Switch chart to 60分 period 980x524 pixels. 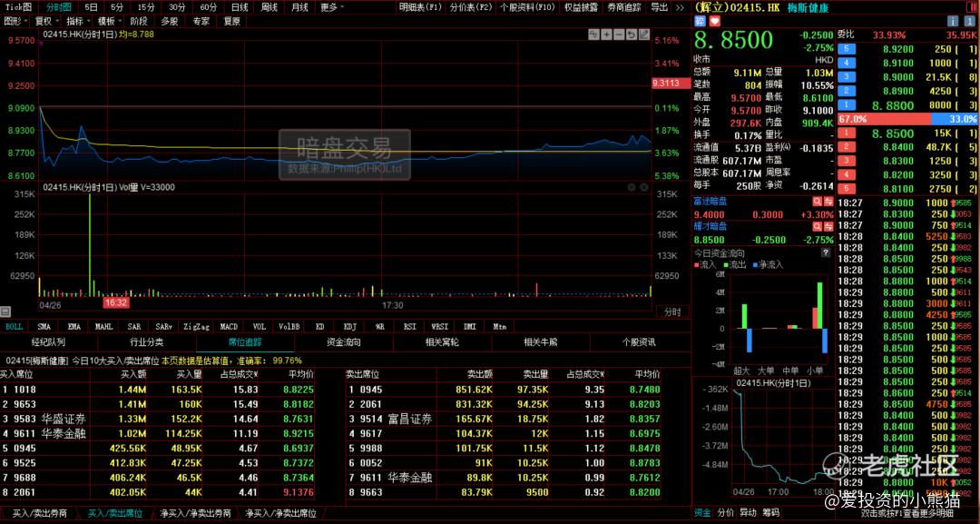click(208, 7)
